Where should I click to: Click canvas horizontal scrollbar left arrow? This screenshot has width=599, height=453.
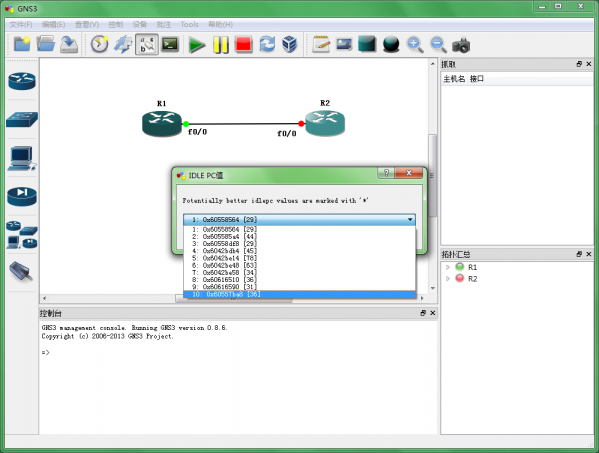point(45,298)
